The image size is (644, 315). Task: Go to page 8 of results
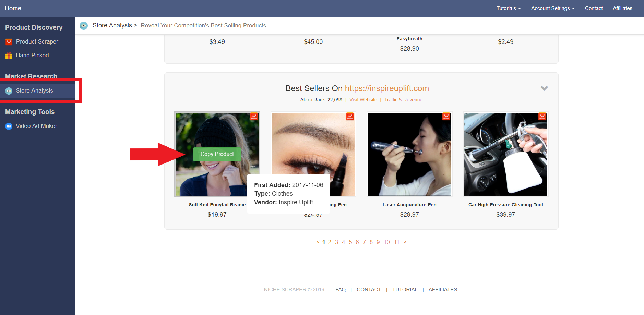tap(371, 242)
